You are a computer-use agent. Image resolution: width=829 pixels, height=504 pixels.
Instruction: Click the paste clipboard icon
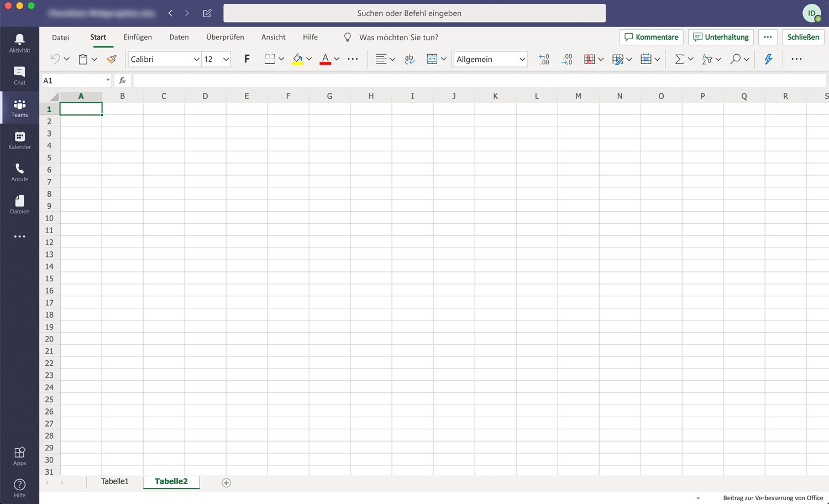(83, 59)
